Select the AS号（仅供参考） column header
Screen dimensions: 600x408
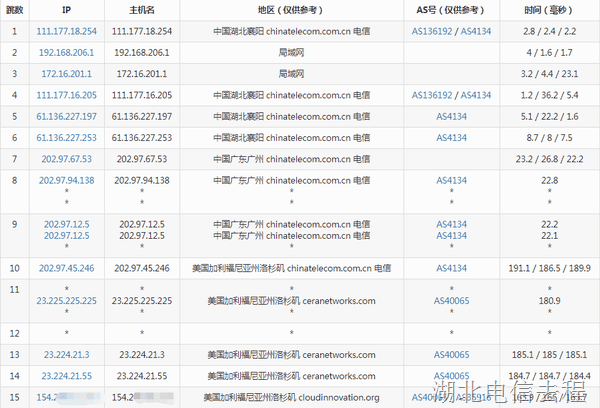[452, 10]
